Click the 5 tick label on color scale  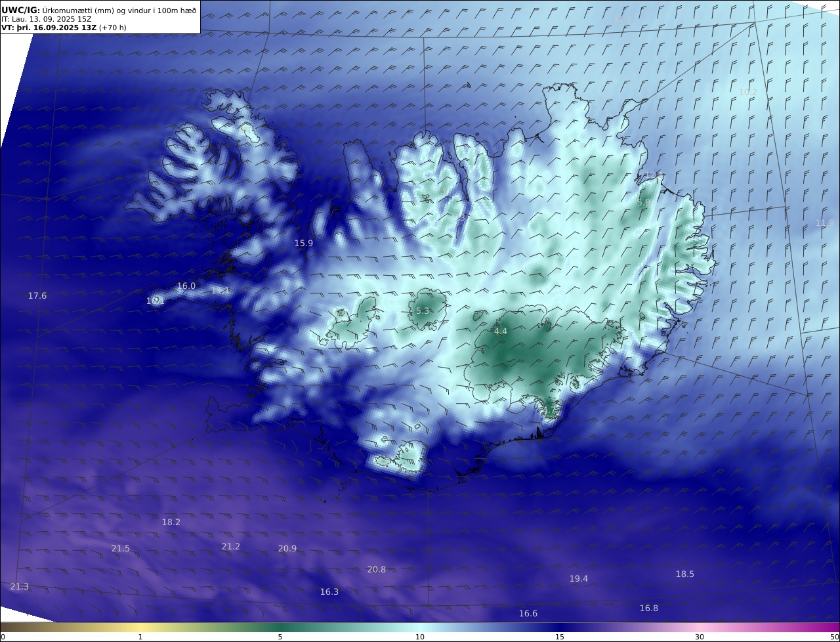pos(280,637)
